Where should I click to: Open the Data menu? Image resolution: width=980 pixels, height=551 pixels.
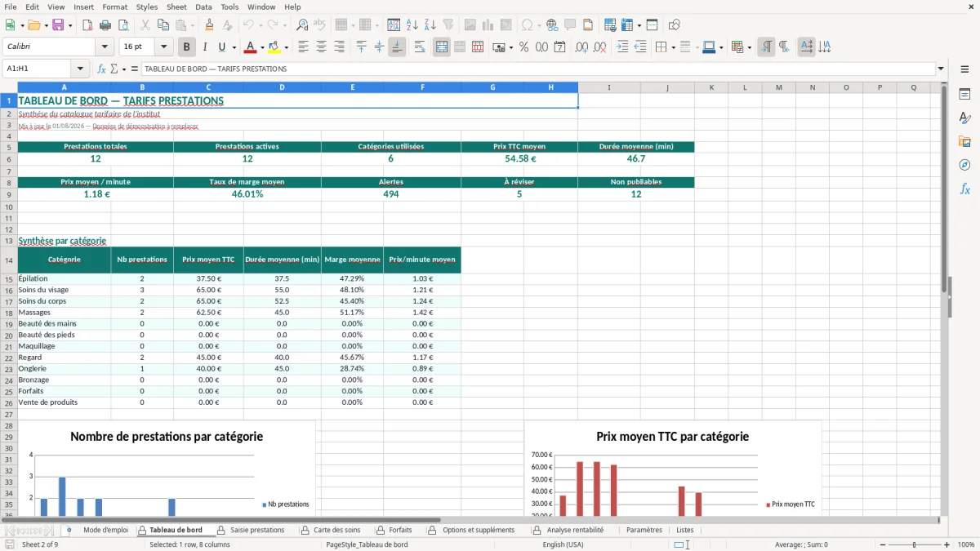[204, 7]
